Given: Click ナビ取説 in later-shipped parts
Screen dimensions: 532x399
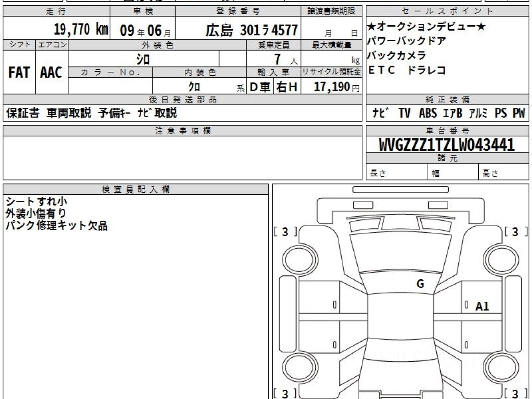Looking at the screenshot, I should 157,113.
